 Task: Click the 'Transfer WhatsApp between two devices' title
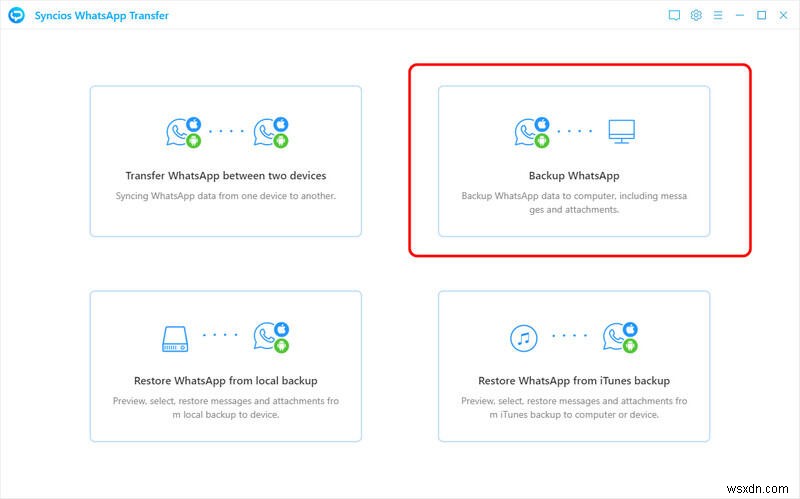(226, 176)
